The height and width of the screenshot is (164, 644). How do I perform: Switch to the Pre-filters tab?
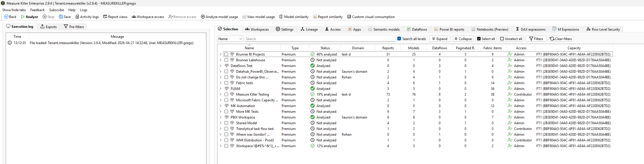(74, 27)
